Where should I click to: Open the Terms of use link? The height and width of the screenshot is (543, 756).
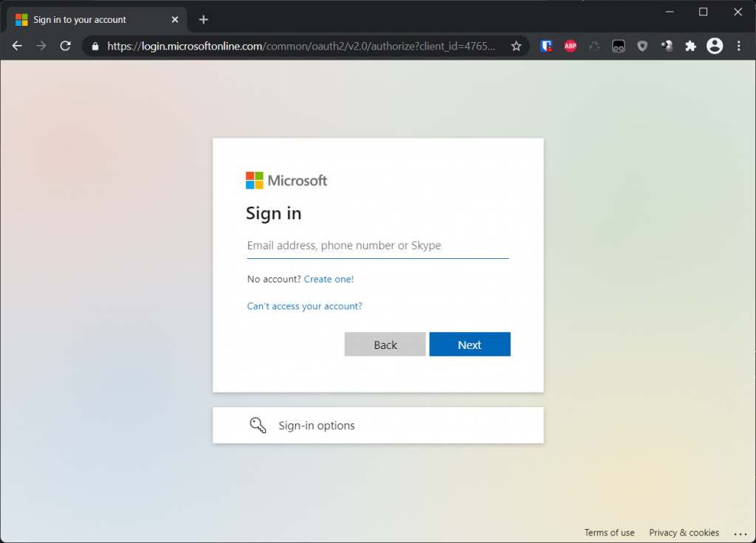(x=609, y=533)
